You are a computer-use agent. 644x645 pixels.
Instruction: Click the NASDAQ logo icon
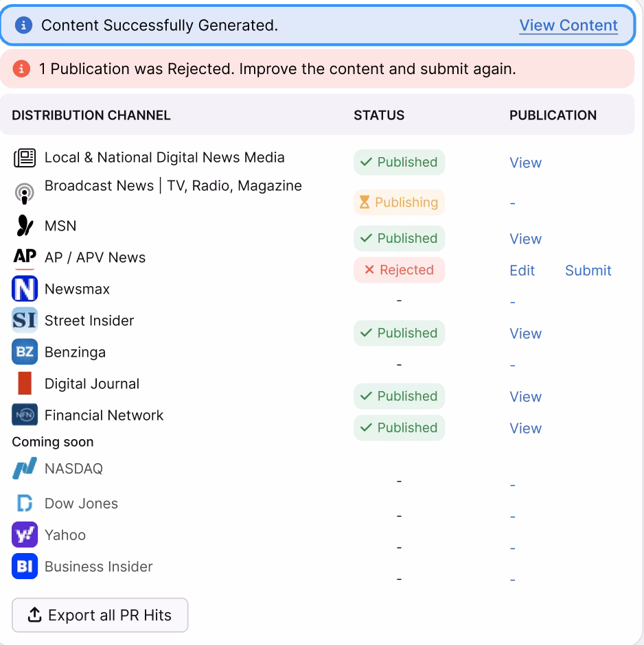point(25,469)
